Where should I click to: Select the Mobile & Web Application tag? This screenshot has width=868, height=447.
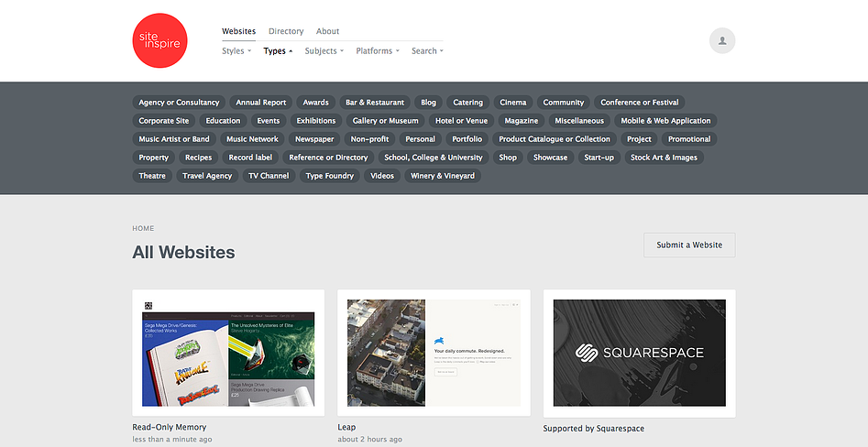[665, 121]
